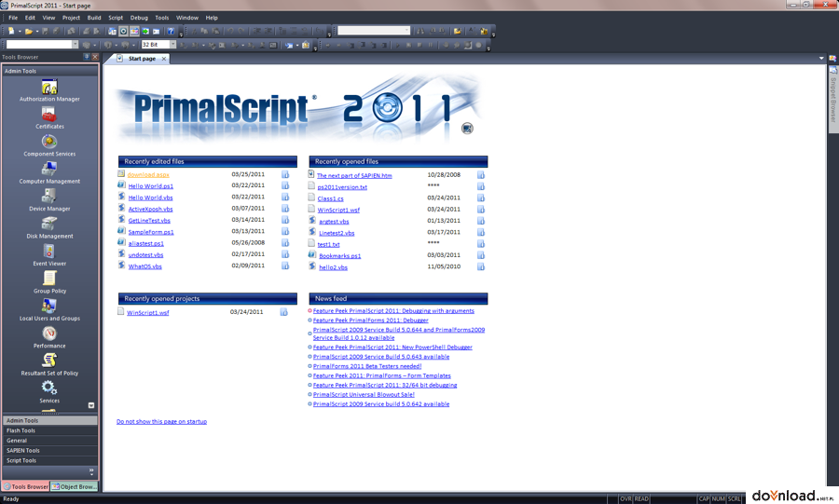Click the Tools Browser list scroll-down arrow
This screenshot has height=504, width=839.
[91, 405]
